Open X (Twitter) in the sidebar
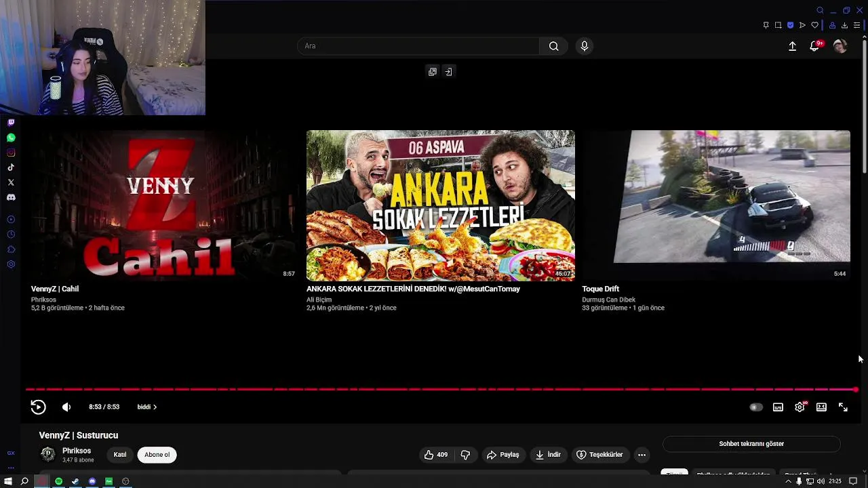Image resolution: width=868 pixels, height=488 pixels. (11, 182)
